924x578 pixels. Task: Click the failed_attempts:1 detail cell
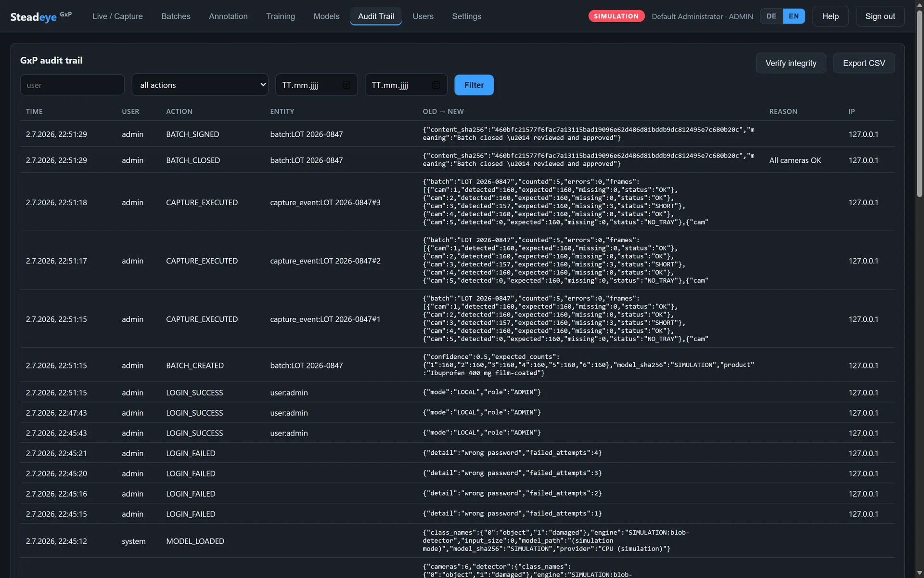click(x=512, y=513)
